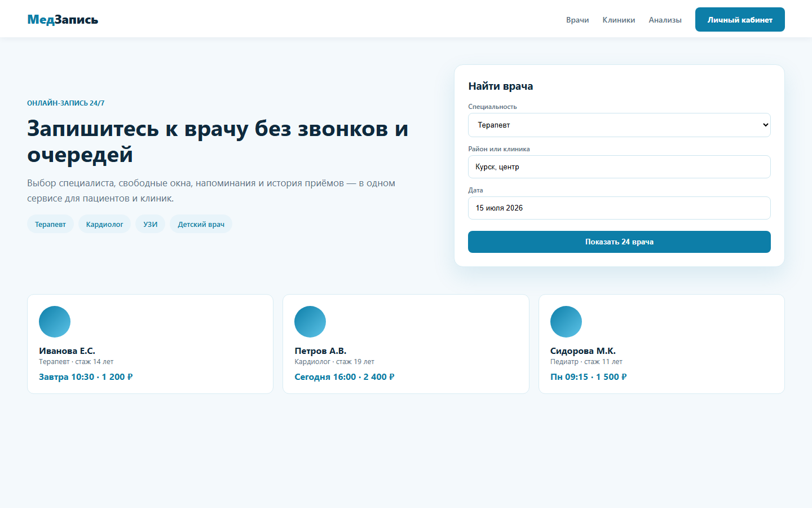The height and width of the screenshot is (508, 812).
Task: Click text Кардиолог · стаж 19 лет
Action: [x=334, y=362]
